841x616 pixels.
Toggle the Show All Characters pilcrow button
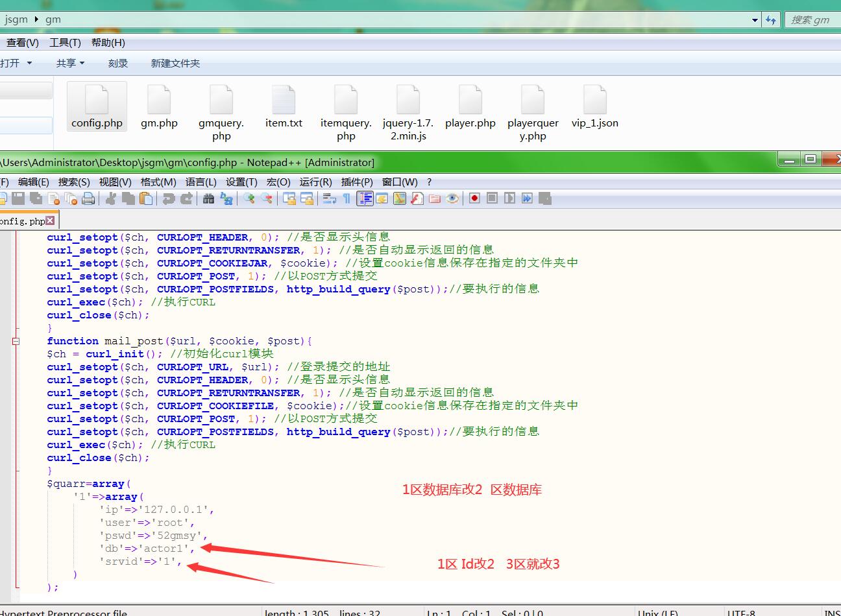(x=347, y=198)
